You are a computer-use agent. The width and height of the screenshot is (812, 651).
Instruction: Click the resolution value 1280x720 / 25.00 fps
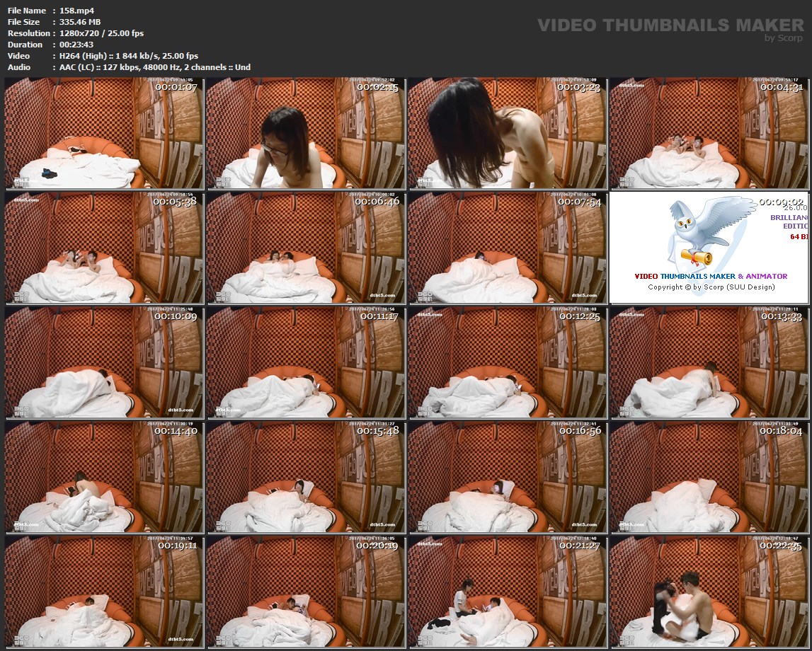tap(101, 33)
